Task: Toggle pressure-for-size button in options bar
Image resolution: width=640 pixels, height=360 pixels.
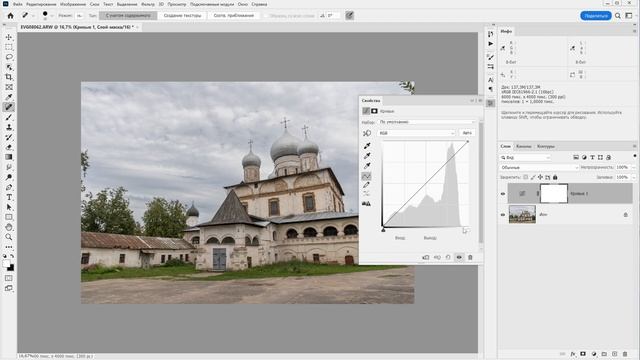Action: tap(349, 16)
